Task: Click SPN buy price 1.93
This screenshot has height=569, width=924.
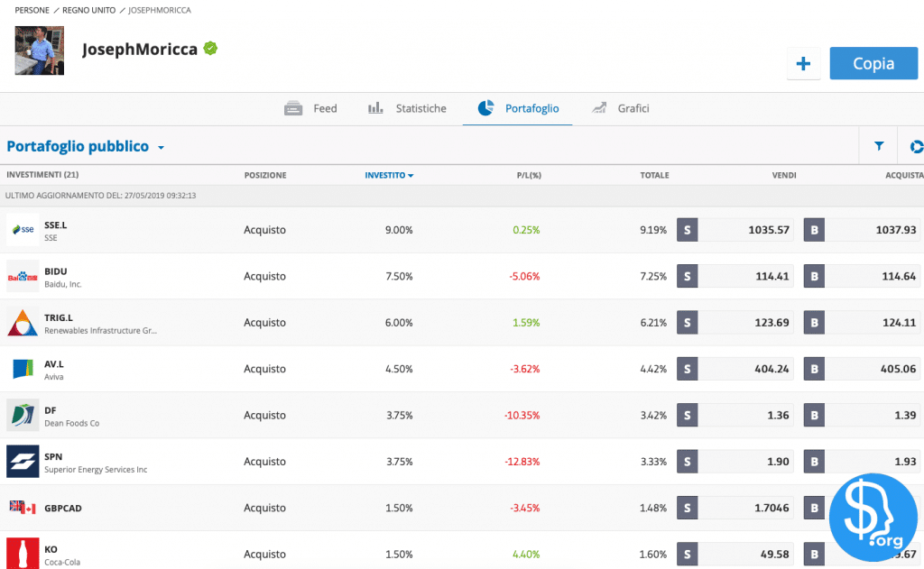Action: 906,461
